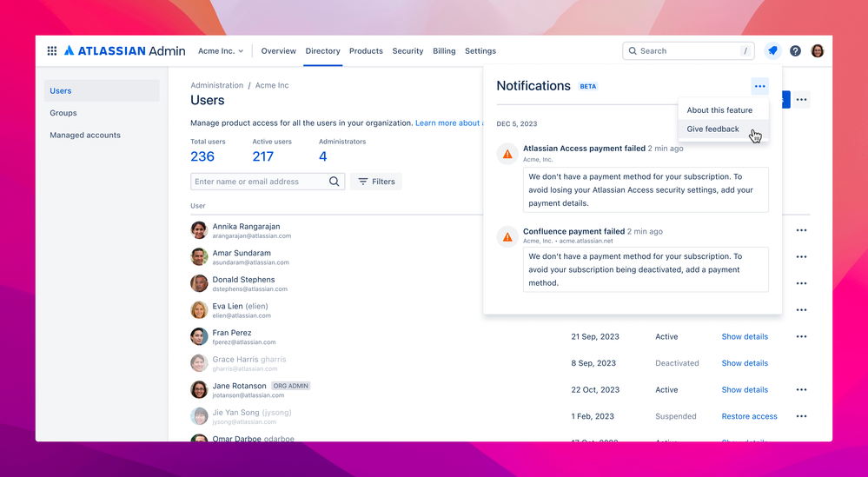868x477 pixels.
Task: Click Grace Harris's avatar
Action: click(x=199, y=363)
